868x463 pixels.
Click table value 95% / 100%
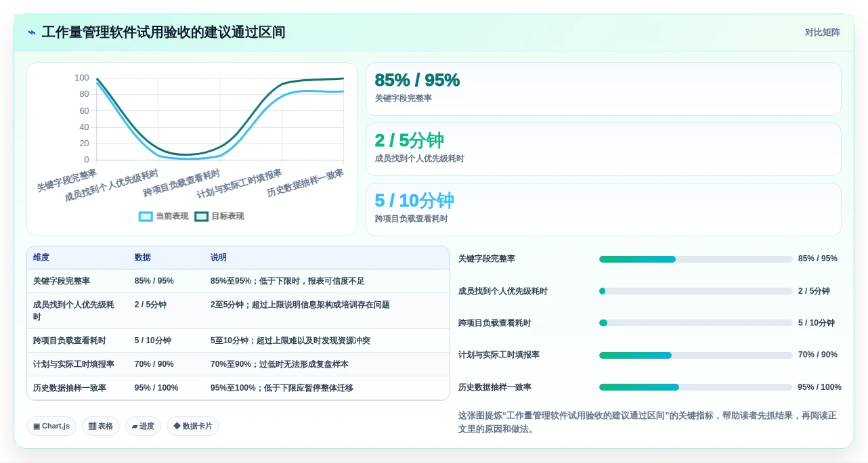pos(156,388)
